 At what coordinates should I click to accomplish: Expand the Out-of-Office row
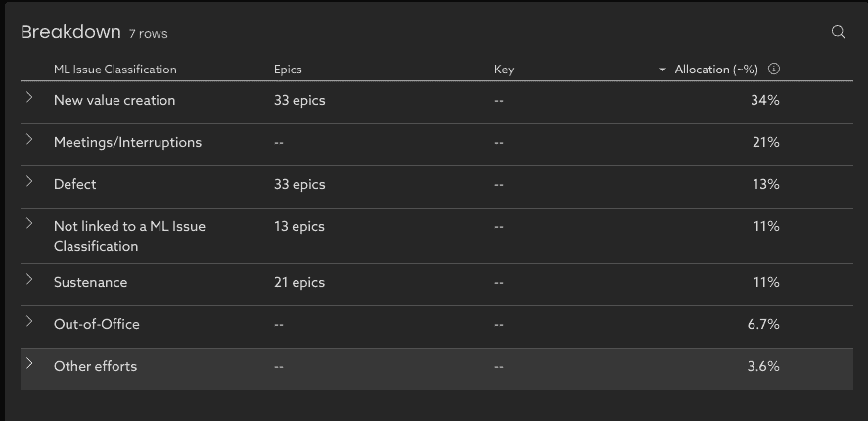click(x=29, y=322)
